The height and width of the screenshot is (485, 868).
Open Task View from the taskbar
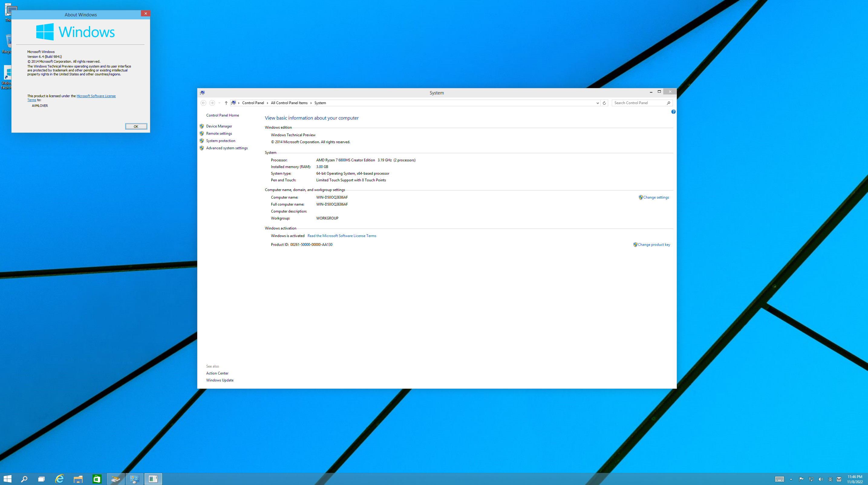(41, 479)
